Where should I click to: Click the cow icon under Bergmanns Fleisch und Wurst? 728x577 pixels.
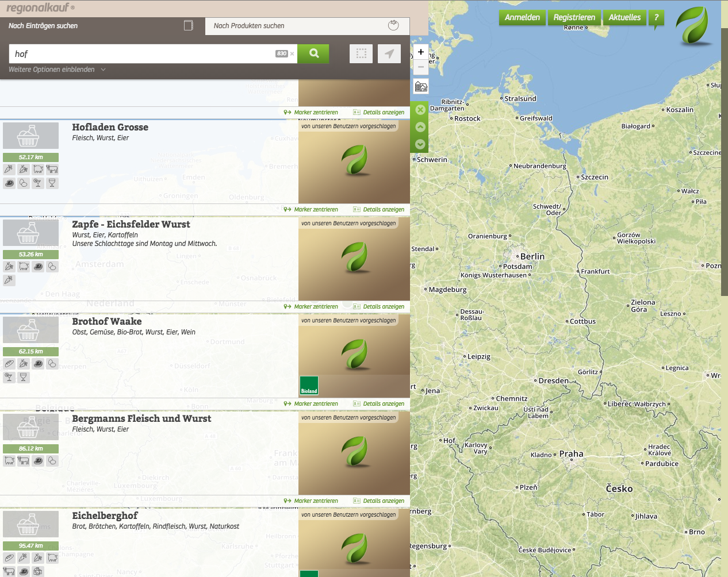[x=24, y=460]
